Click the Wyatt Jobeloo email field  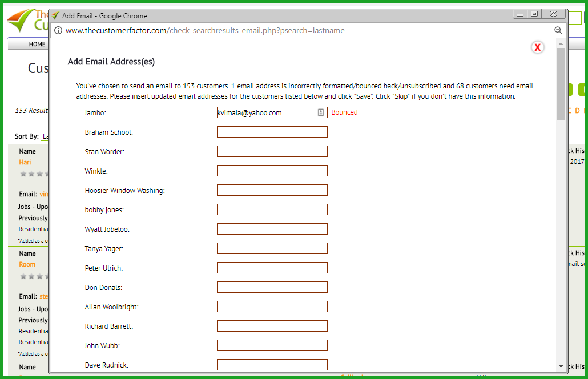(272, 229)
